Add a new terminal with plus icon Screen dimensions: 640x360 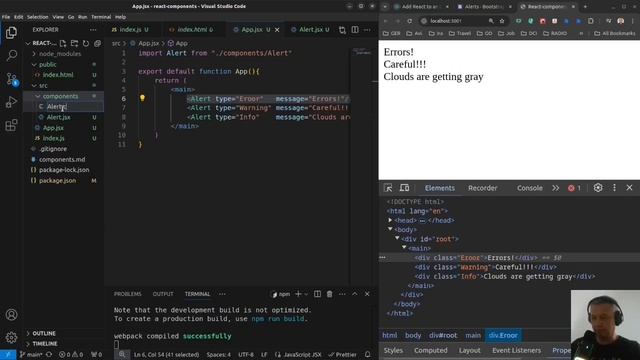coord(298,294)
